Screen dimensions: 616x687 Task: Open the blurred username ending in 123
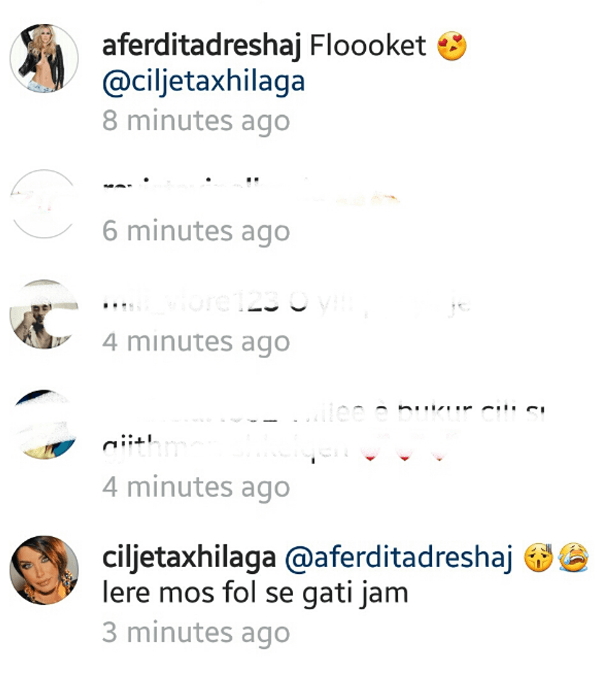click(190, 303)
